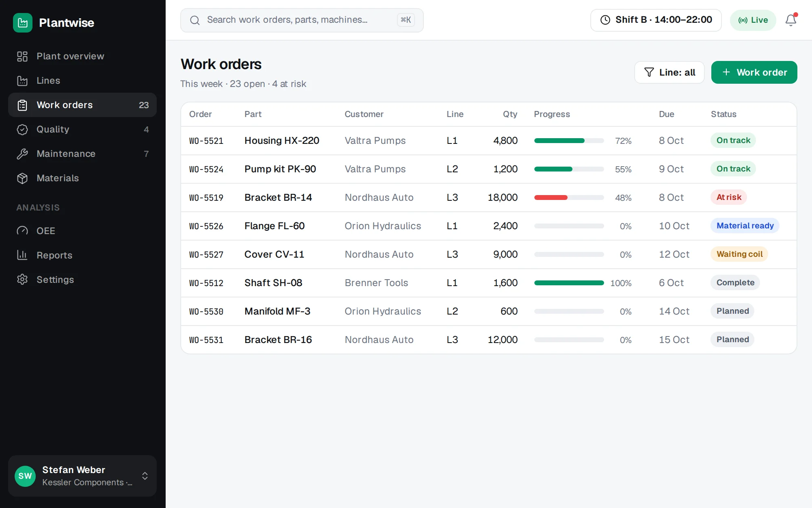812x508 pixels.
Task: Open Plant overview page
Action: tap(82, 56)
